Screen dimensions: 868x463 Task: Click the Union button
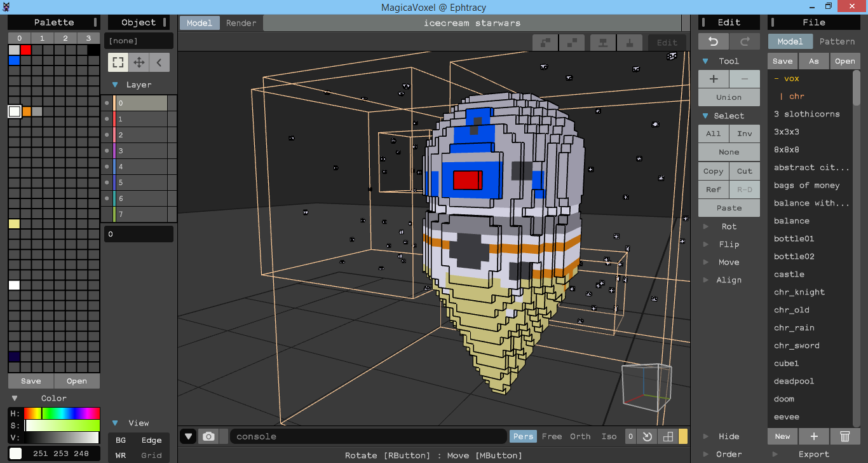[729, 97]
